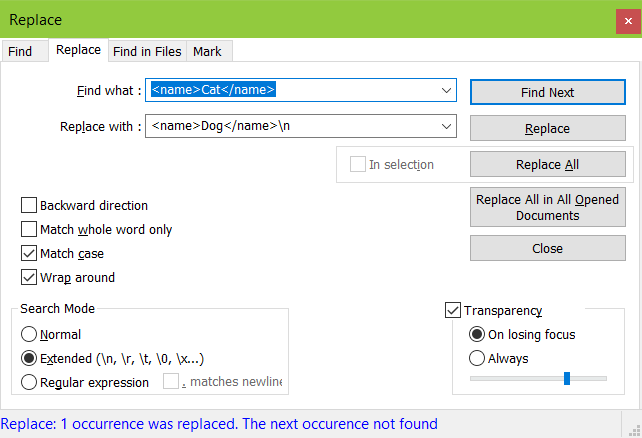The width and height of the screenshot is (642, 438).
Task: Choose Regular expression search mode
Action: tap(29, 382)
